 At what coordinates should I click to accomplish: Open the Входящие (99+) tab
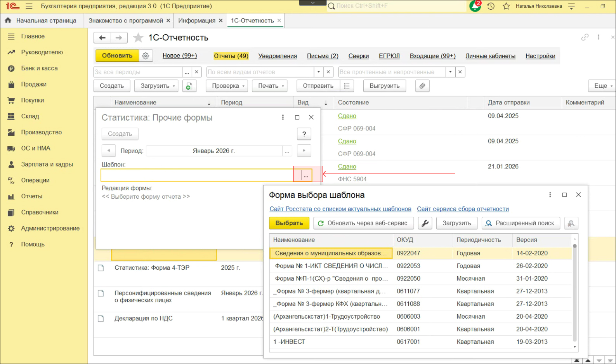(x=432, y=56)
